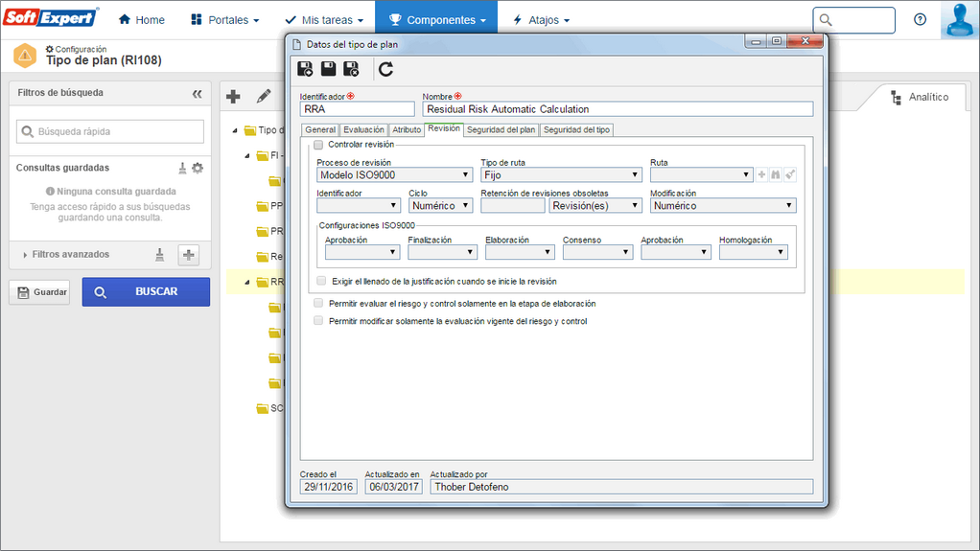Open the Homologación dropdown
The width and height of the screenshot is (980, 551).
point(753,252)
